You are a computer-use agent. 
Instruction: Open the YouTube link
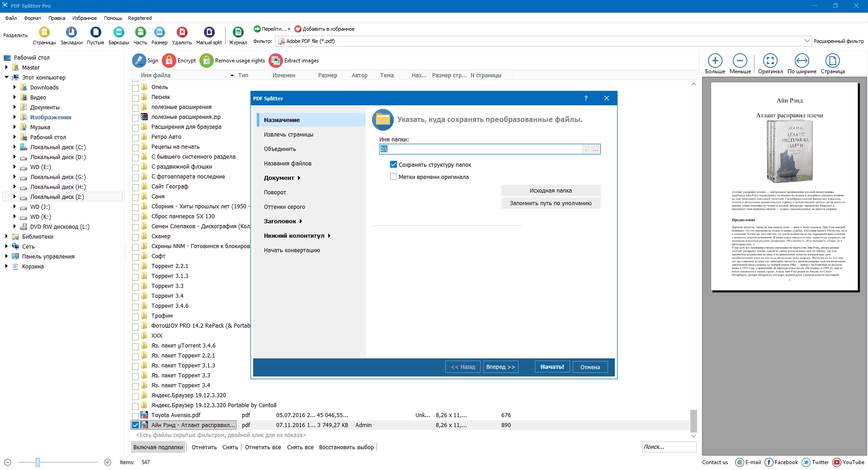848,462
